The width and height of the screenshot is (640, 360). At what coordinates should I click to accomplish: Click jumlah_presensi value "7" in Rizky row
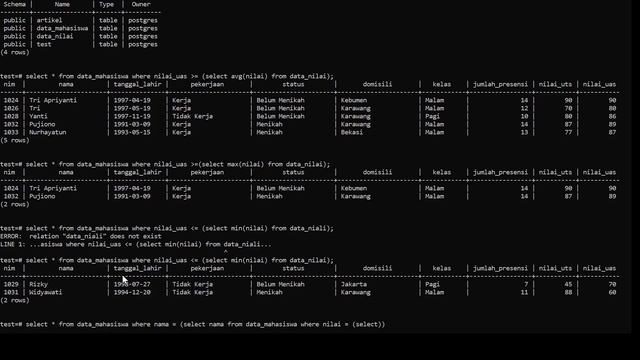pyautogui.click(x=526, y=284)
